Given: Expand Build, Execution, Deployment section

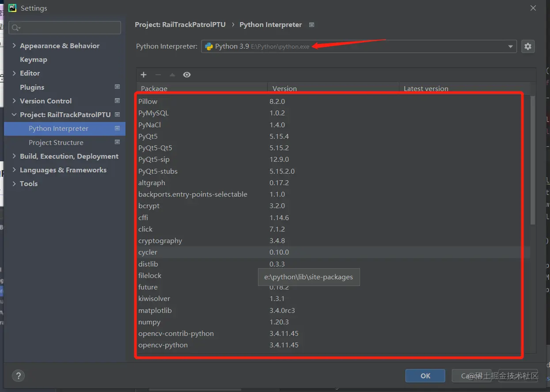Looking at the screenshot, I should [14, 156].
